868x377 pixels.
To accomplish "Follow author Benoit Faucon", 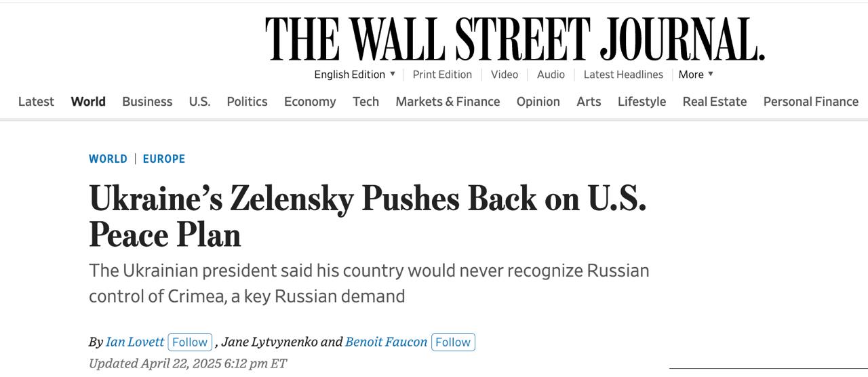I will click(453, 342).
